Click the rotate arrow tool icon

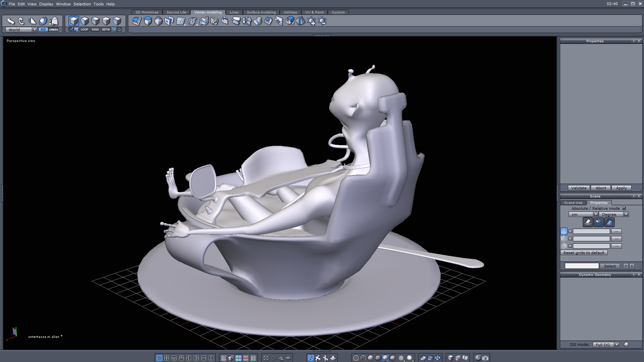coord(21,21)
